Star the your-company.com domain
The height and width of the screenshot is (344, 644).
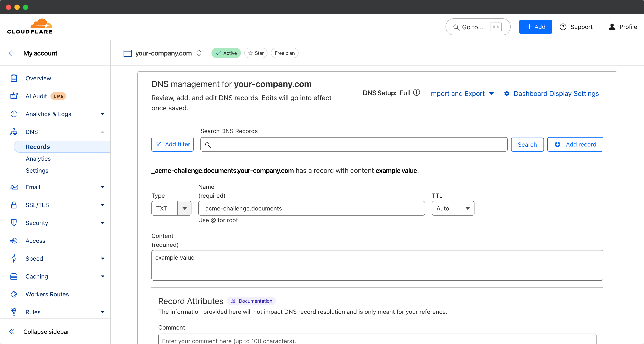(x=256, y=53)
